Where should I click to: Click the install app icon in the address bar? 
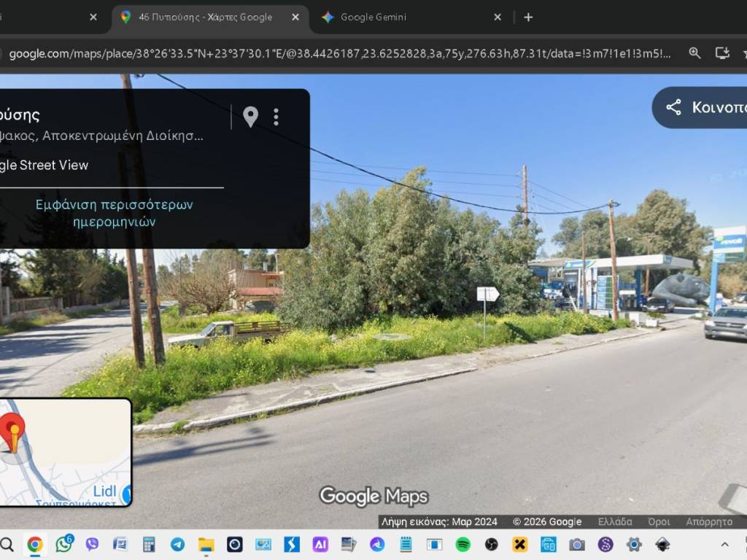pos(722,53)
